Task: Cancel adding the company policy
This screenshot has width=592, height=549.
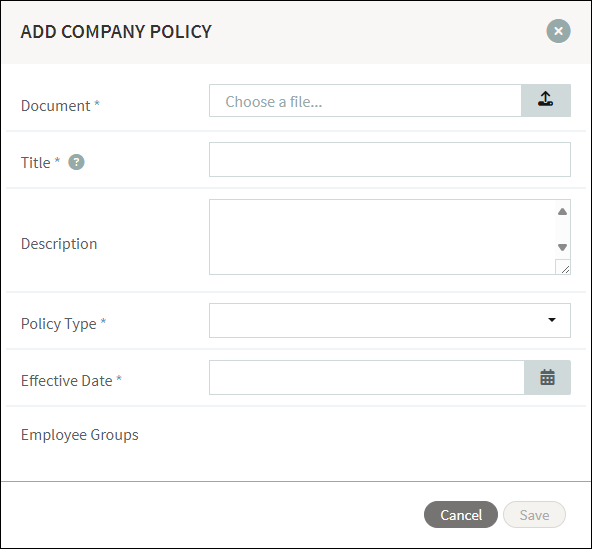Action: (461, 515)
